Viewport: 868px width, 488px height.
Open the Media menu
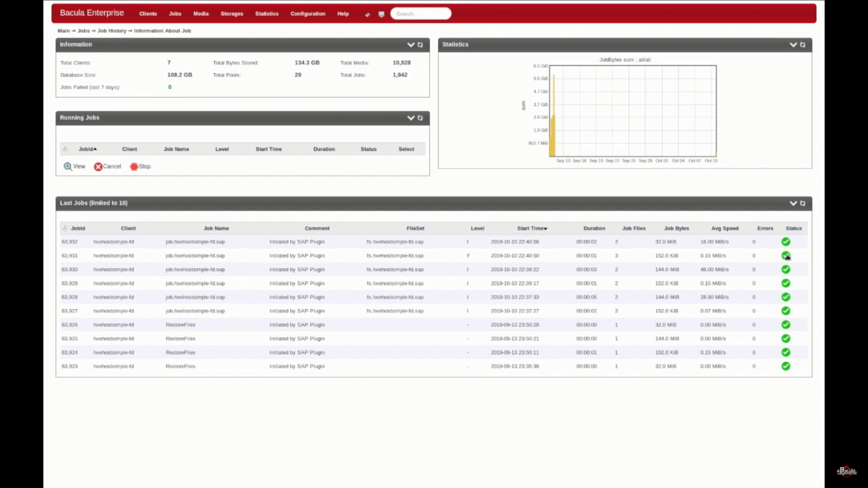point(201,14)
